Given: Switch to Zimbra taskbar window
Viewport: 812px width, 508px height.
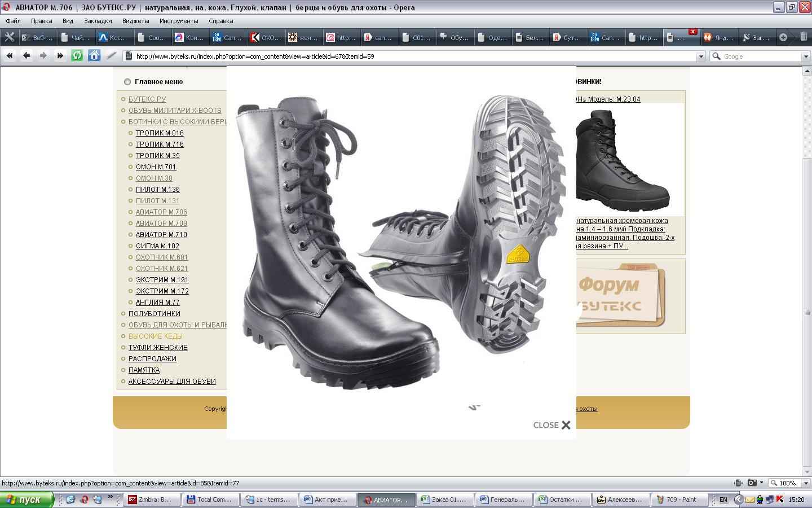Looking at the screenshot, I should click(152, 500).
